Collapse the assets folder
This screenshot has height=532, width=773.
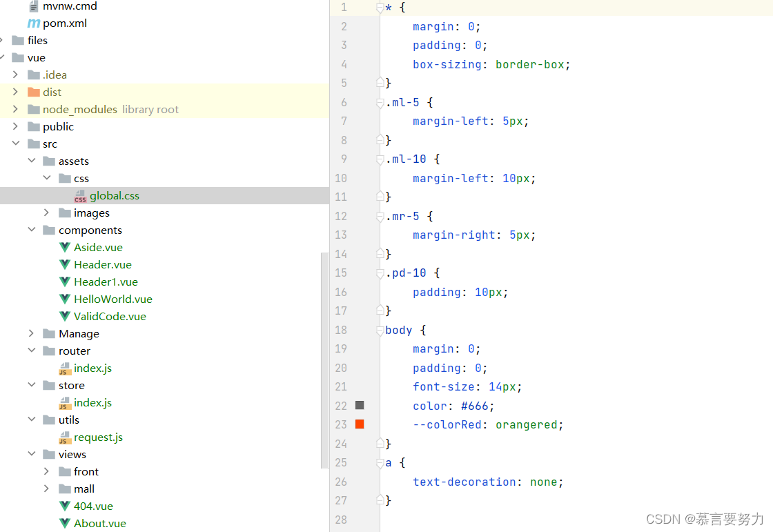point(32,161)
